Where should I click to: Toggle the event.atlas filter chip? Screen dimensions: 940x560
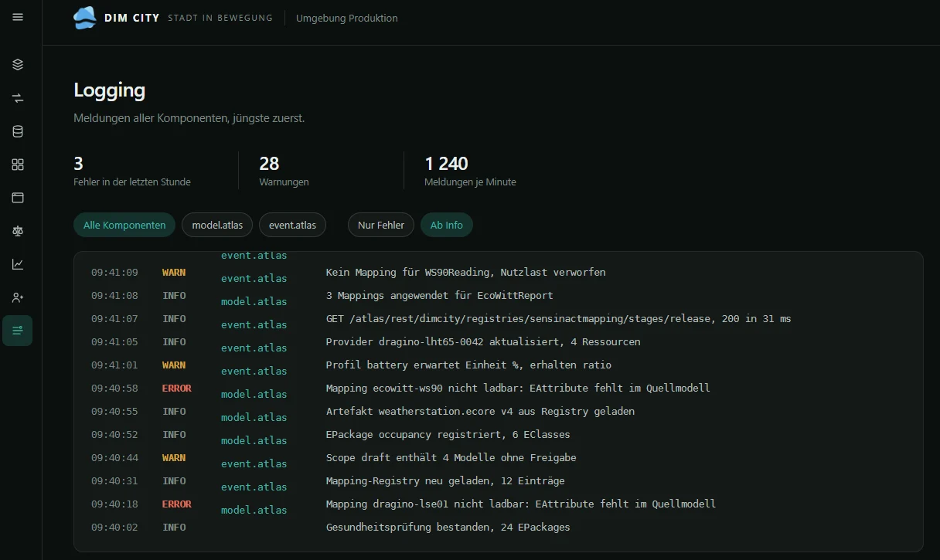tap(292, 225)
